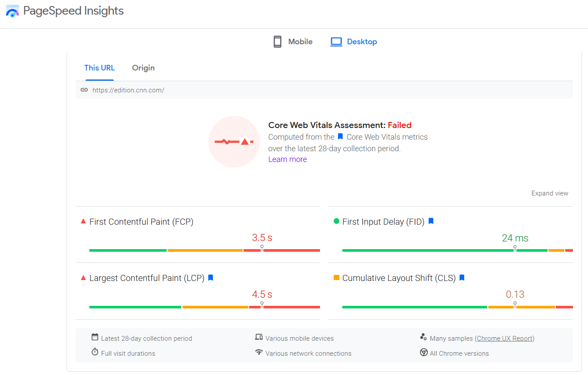Click the bookmark icon after Cumulative Layout Shift (CLS)
This screenshot has width=588, height=375.
click(x=462, y=278)
